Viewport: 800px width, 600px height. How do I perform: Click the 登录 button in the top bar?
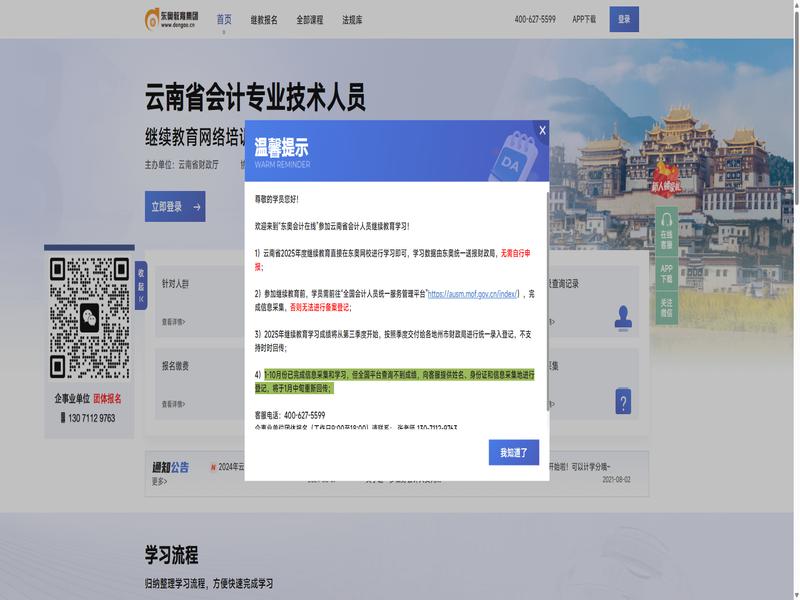tap(624, 19)
